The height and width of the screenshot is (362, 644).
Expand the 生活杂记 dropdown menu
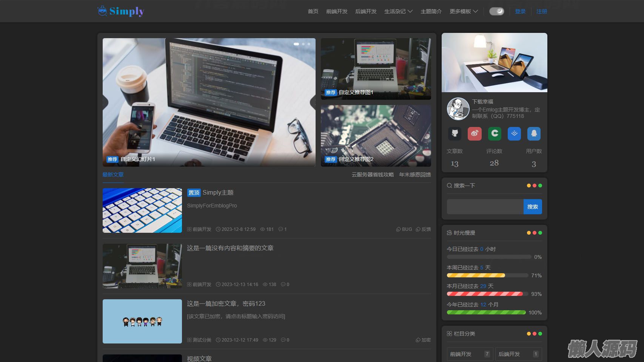[x=398, y=11]
